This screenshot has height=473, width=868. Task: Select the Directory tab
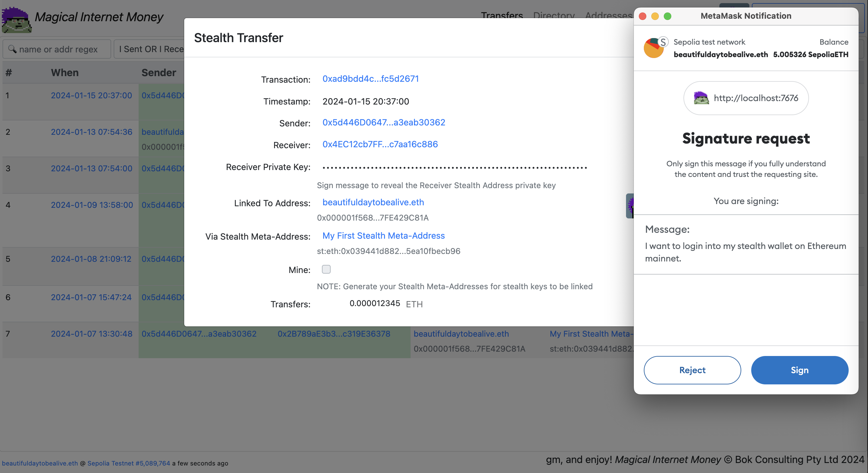(555, 16)
